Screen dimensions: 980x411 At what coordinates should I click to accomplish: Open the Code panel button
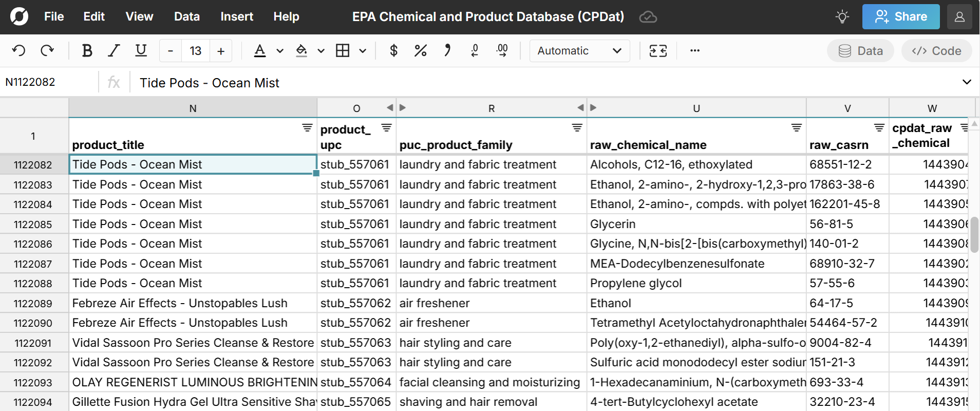click(936, 50)
